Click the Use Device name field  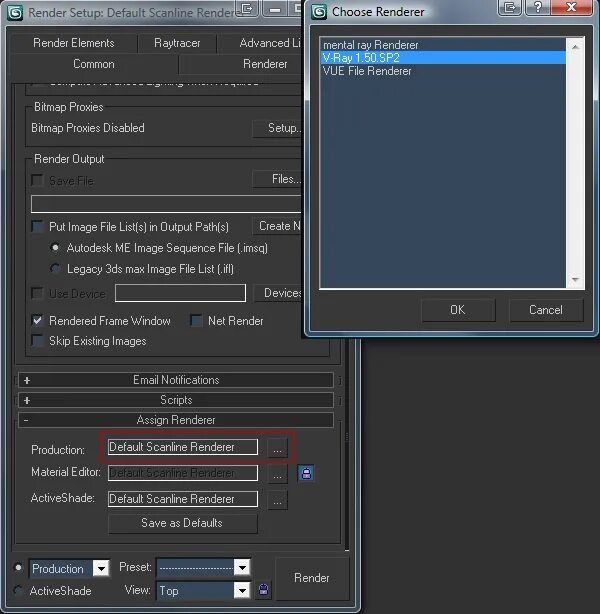tap(181, 293)
